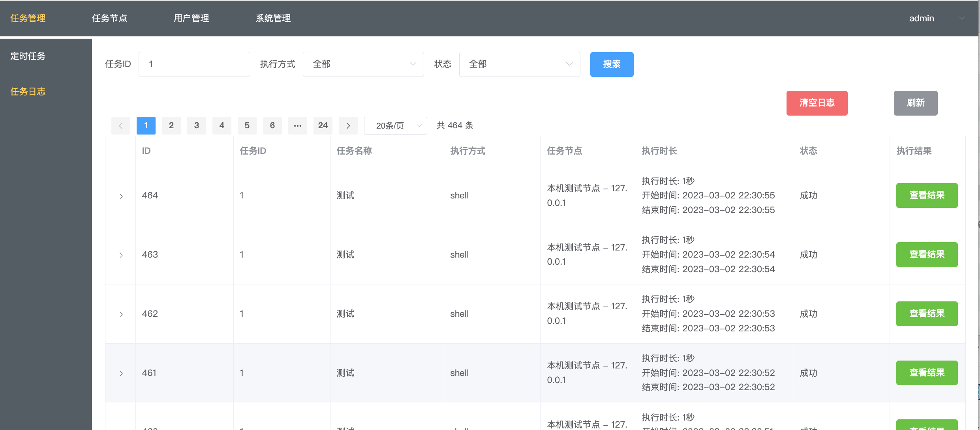Select pagination page 4
980x430 pixels.
click(x=222, y=125)
